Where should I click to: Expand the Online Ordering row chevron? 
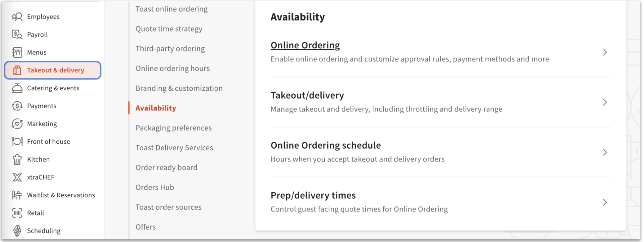point(605,52)
